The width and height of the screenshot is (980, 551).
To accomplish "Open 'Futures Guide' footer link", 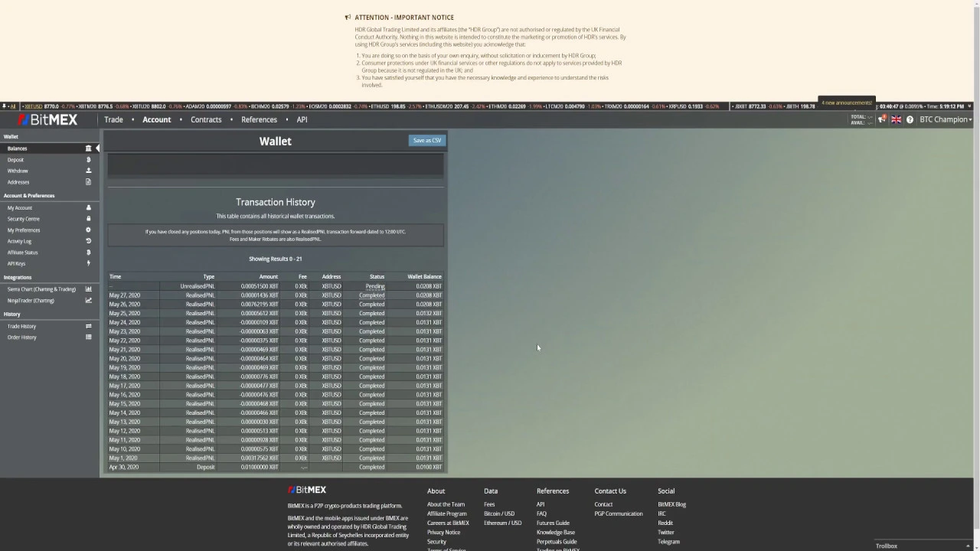I will coord(553,523).
